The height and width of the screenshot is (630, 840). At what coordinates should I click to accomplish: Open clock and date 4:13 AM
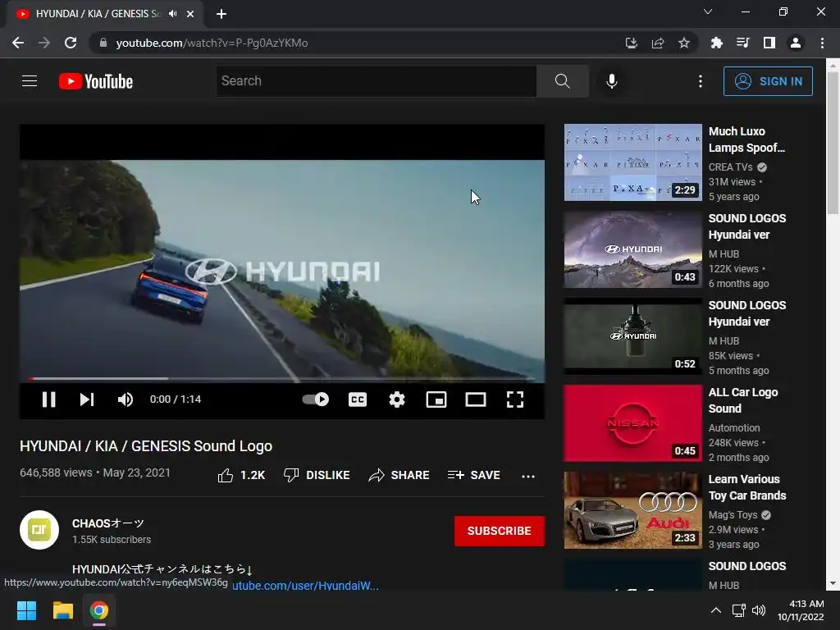[x=801, y=610]
